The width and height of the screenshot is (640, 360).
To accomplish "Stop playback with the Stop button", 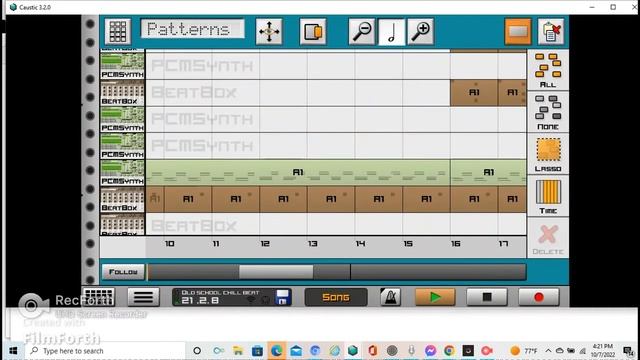I will point(487,297).
